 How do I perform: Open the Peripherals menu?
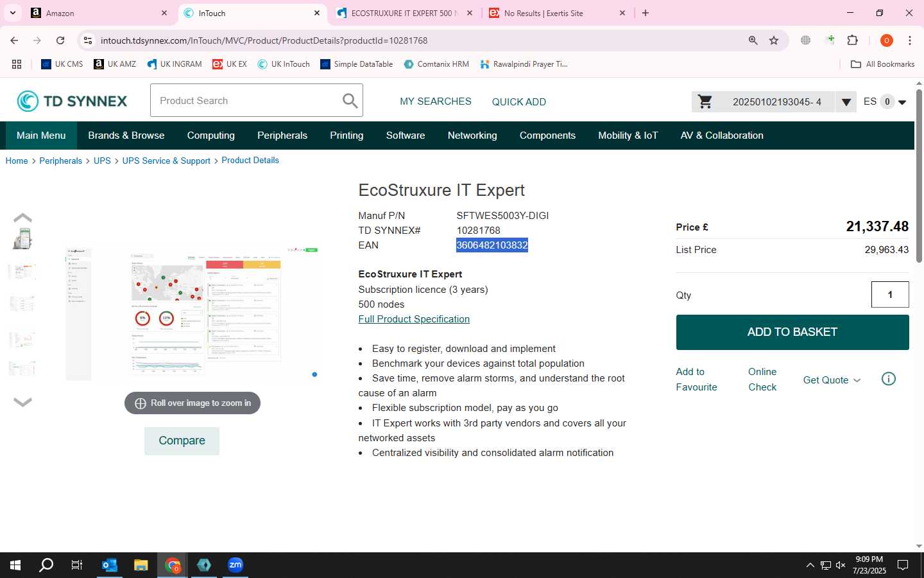(282, 136)
